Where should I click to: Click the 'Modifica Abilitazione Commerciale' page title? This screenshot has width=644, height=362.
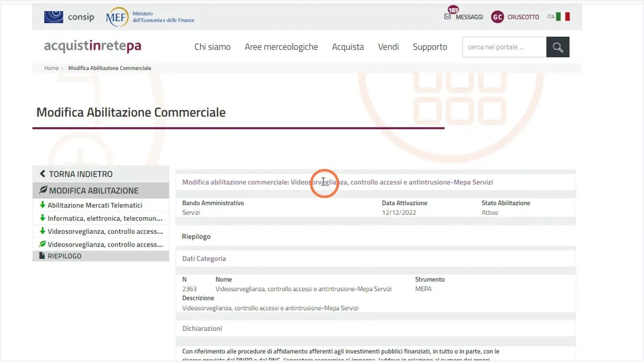click(131, 113)
